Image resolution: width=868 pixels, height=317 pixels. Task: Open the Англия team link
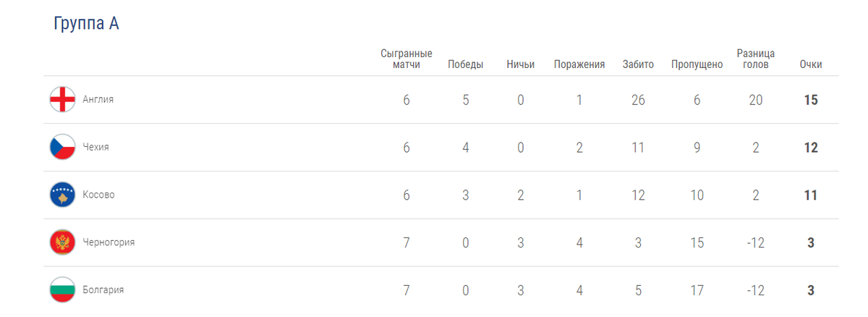(x=98, y=100)
